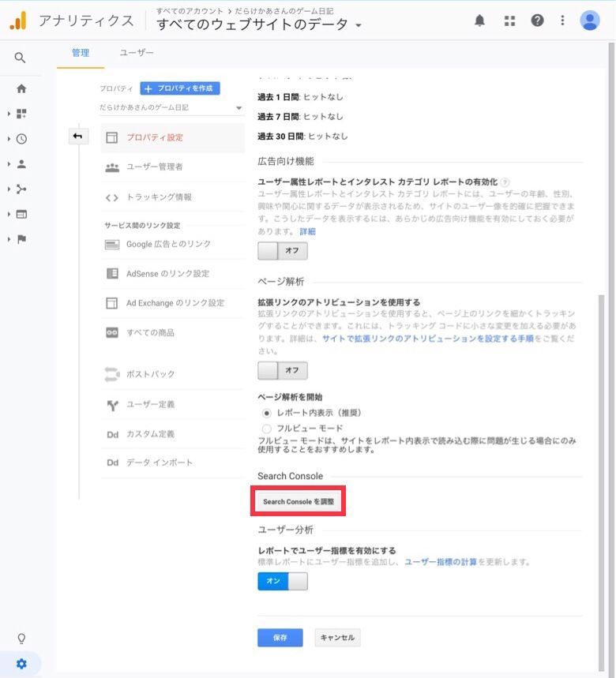Open the notifications bell
Screen dimensions: 616x678
pos(479,21)
